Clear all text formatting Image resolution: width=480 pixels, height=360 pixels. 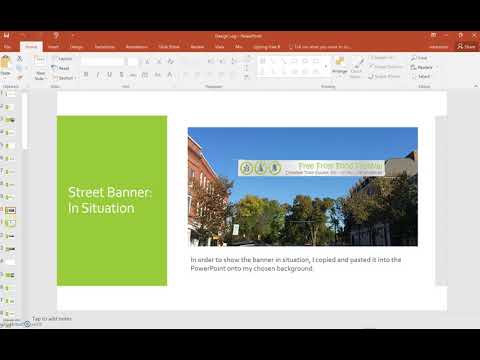pyautogui.click(x=171, y=61)
